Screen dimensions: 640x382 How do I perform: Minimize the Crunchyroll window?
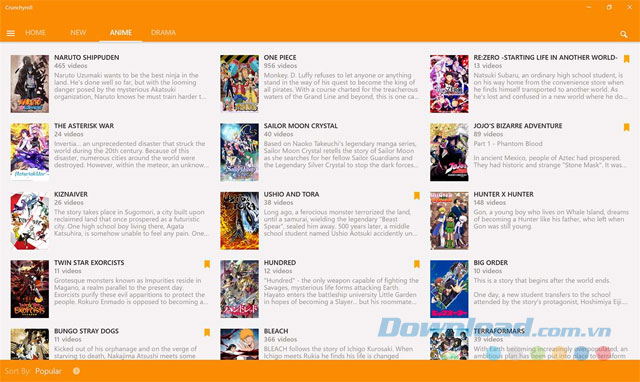click(x=589, y=7)
